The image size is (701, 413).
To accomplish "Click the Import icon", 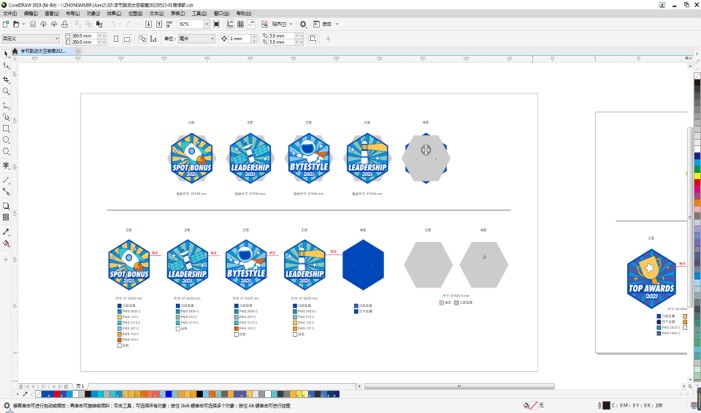I will pyautogui.click(x=148, y=24).
